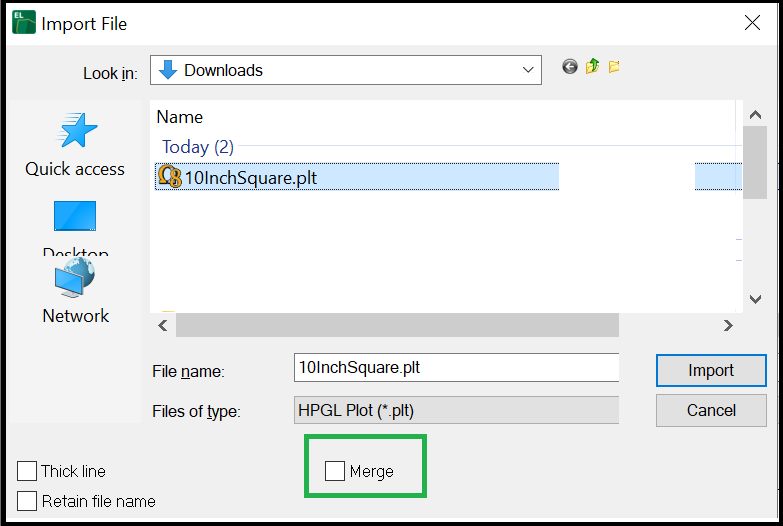783x526 pixels.
Task: Click the vertical scrollbar thumb
Action: 755,162
